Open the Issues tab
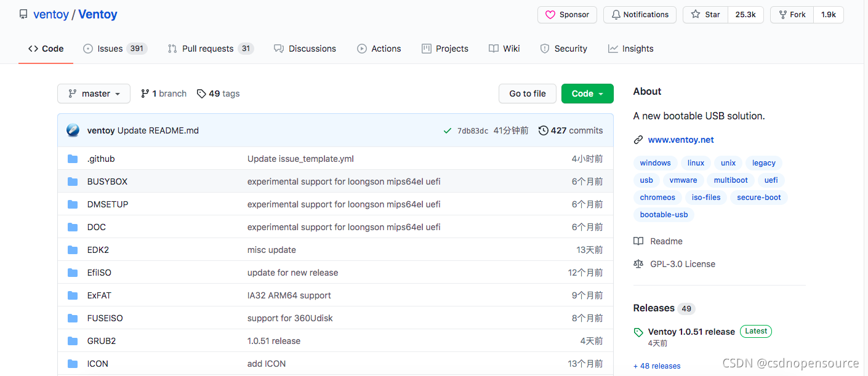The width and height of the screenshot is (868, 376). pos(115,49)
